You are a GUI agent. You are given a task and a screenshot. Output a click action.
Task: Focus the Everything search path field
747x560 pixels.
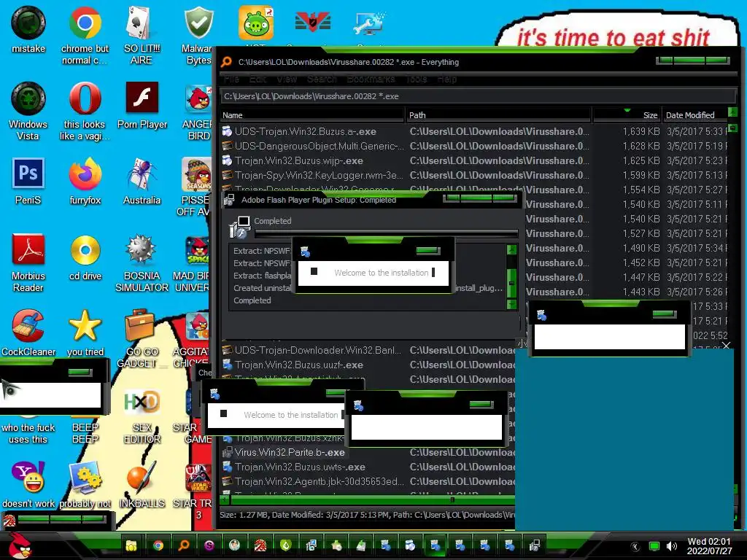coord(478,96)
